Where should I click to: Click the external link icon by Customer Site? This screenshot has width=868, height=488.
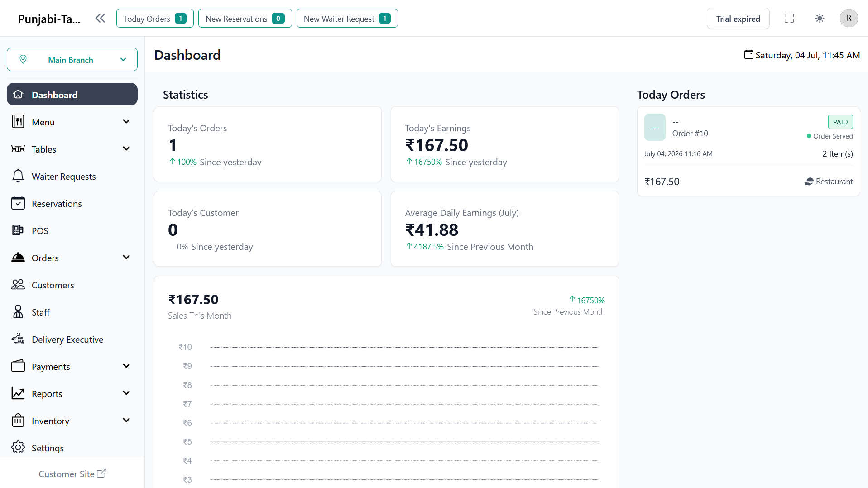coord(102,473)
